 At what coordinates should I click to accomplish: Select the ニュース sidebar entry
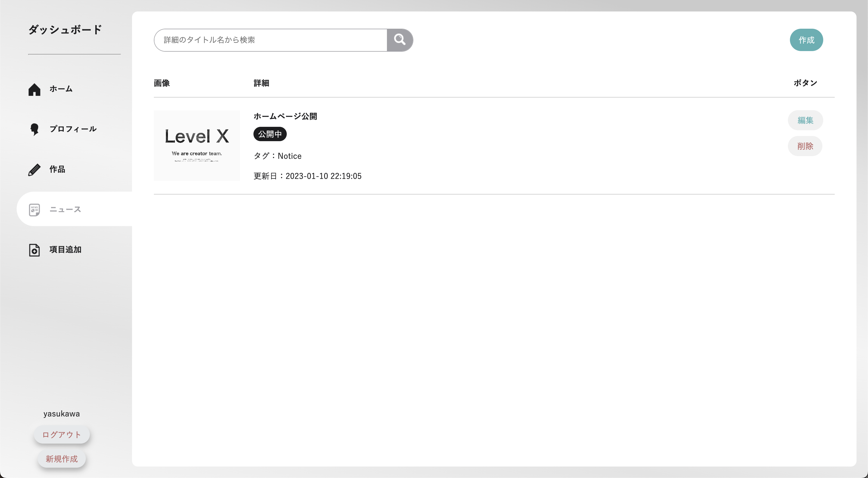65,209
